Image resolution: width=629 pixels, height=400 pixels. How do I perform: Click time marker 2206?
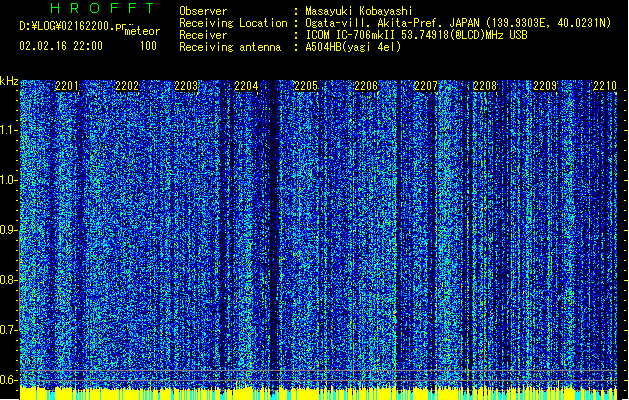point(366,86)
